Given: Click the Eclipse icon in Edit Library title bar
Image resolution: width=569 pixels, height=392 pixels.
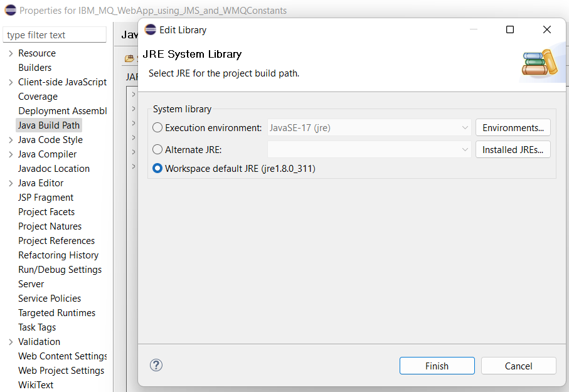Looking at the screenshot, I should [x=151, y=29].
